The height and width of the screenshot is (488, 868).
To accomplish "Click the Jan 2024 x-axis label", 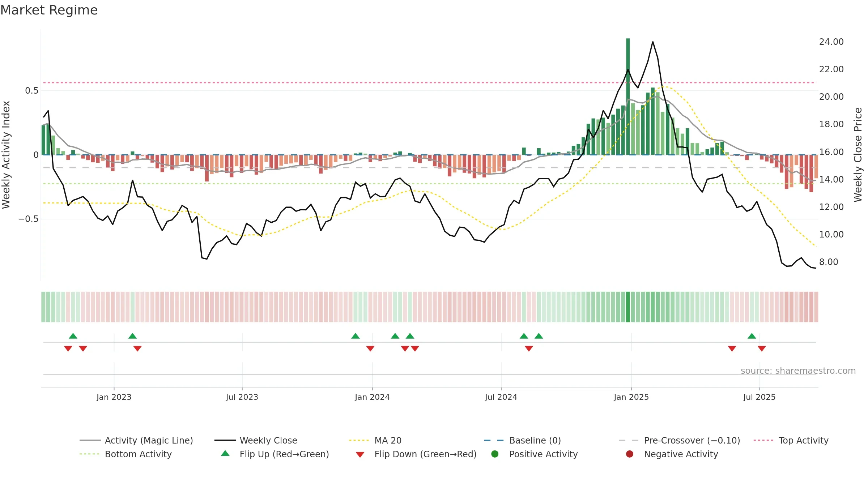I will (372, 397).
